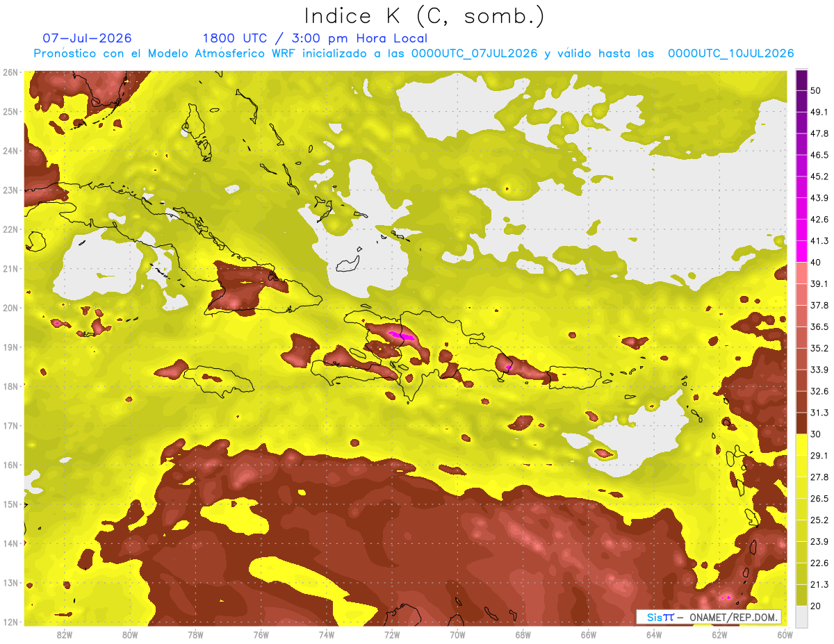Click the latitude label '16N'
Image resolution: width=834 pixels, height=644 pixels.
10,465
